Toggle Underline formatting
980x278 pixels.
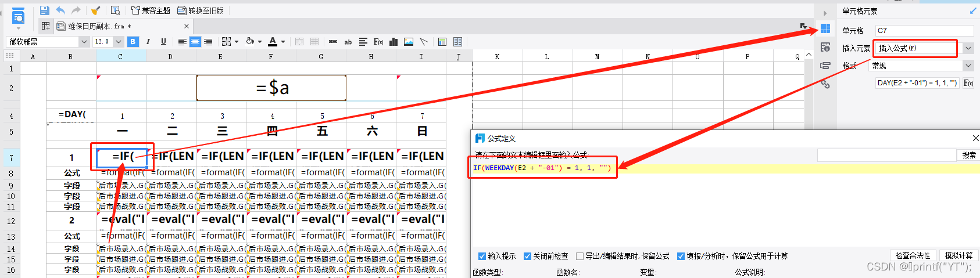point(163,42)
